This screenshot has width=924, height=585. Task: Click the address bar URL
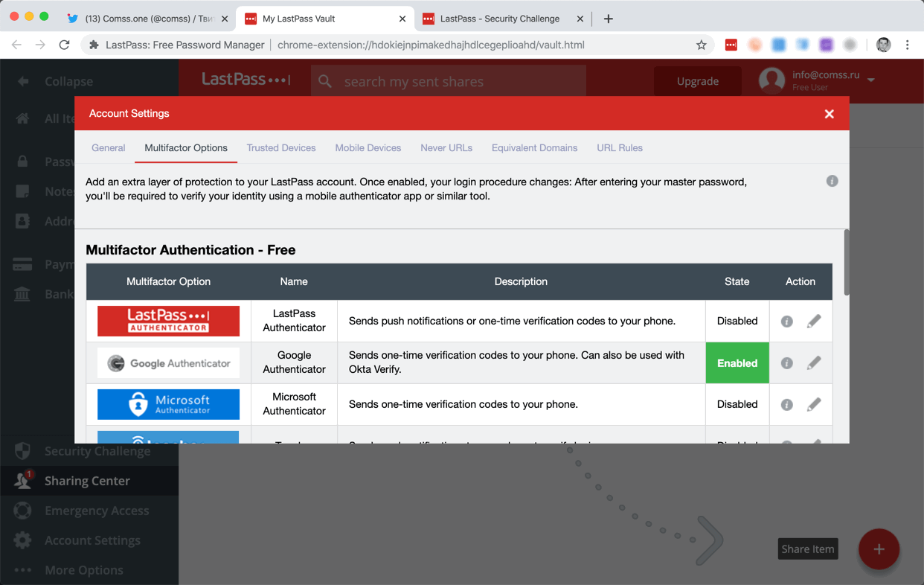coord(431,45)
